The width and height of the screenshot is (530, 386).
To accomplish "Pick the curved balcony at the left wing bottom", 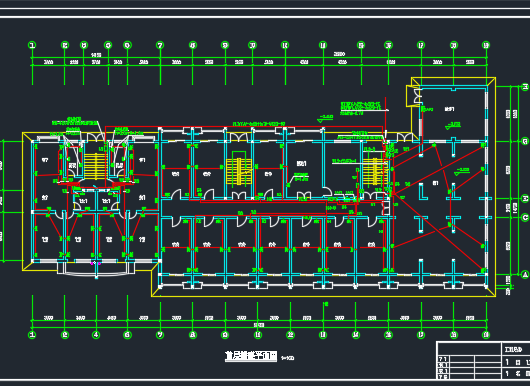I will coord(96,270).
